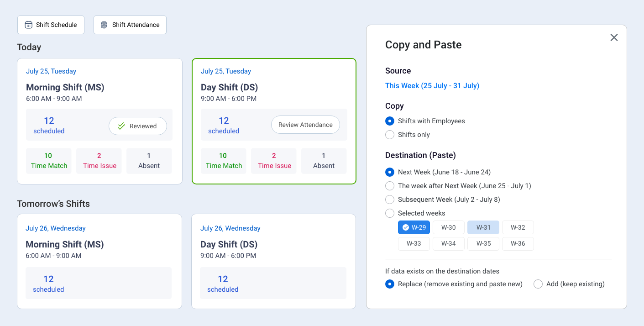
Task: Open the July 26 Day Shift card
Action: (273, 261)
